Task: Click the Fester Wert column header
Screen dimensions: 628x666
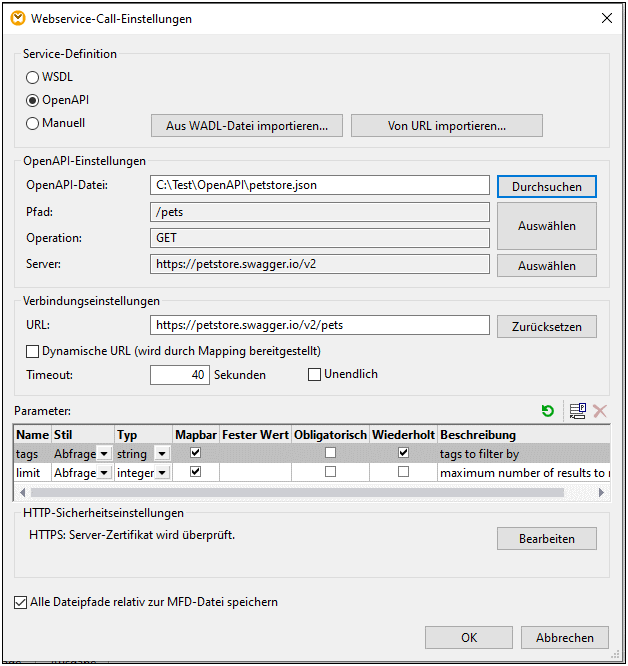Action: tap(255, 435)
